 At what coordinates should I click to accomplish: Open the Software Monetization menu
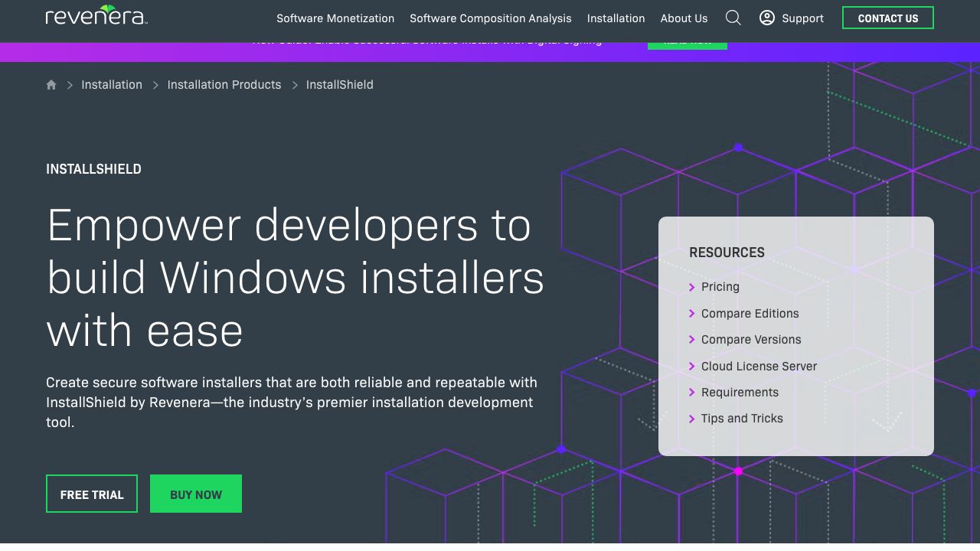coord(335,18)
